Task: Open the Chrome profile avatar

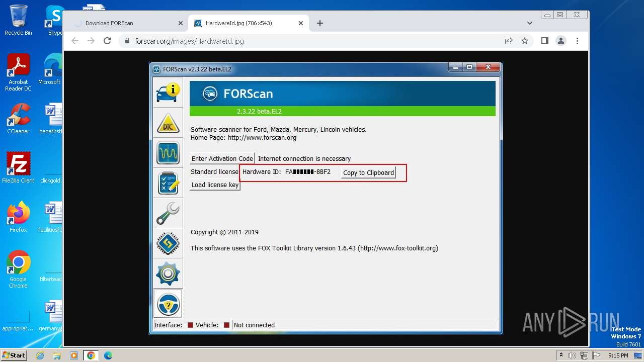Action: (x=560, y=41)
